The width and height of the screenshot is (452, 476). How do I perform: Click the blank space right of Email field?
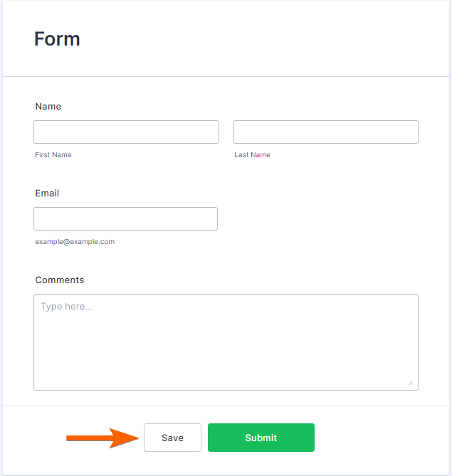(320, 219)
